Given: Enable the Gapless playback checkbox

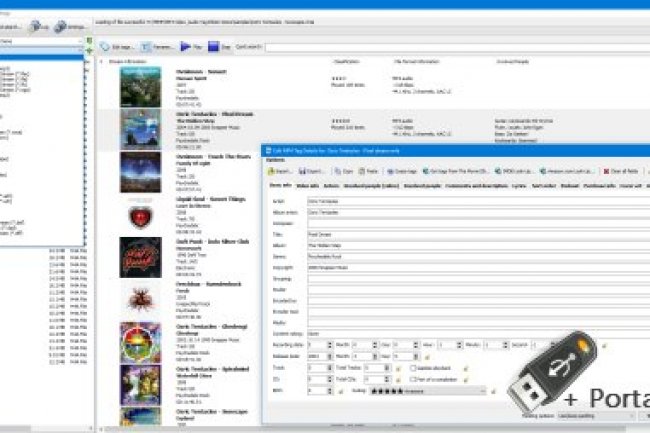Looking at the screenshot, I should pyautogui.click(x=413, y=368).
